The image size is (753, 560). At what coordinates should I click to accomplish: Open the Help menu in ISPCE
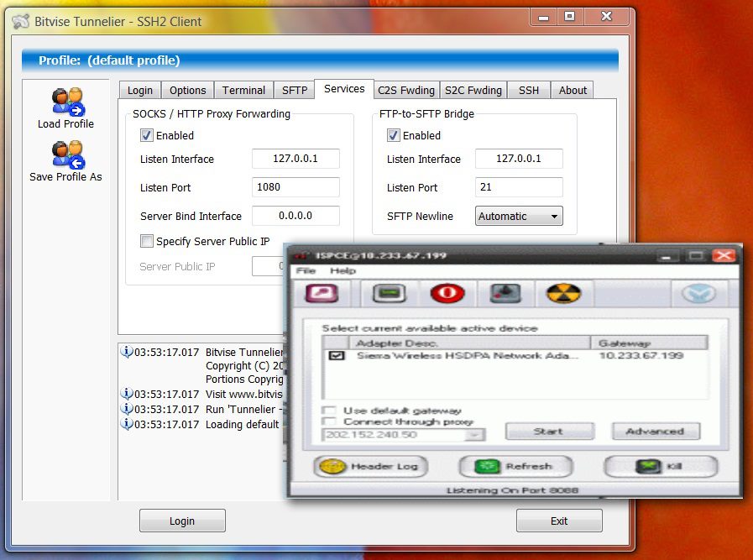click(343, 271)
